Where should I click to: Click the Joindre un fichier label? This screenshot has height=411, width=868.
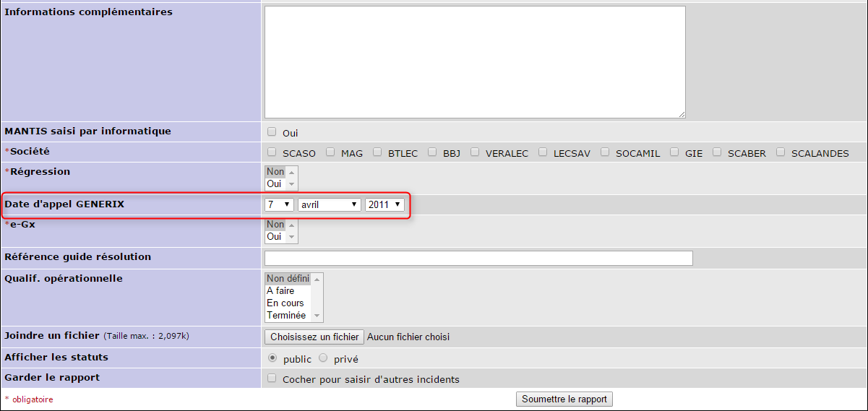click(x=51, y=336)
